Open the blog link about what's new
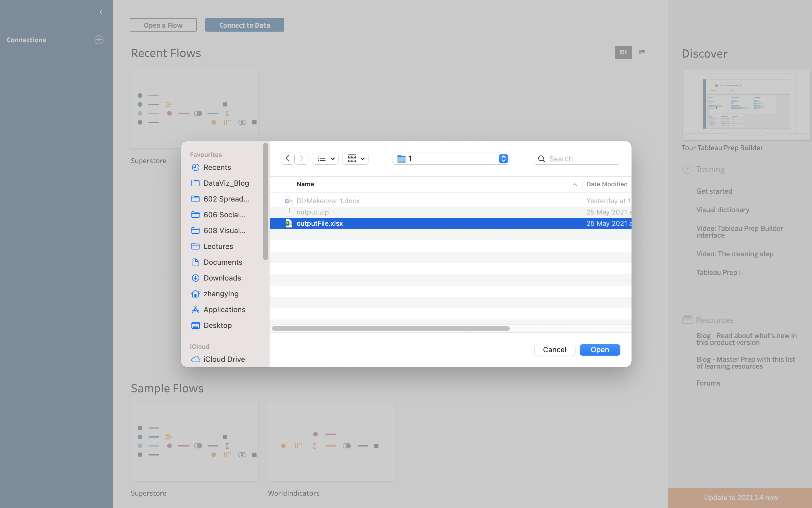This screenshot has width=812, height=508. click(x=746, y=339)
